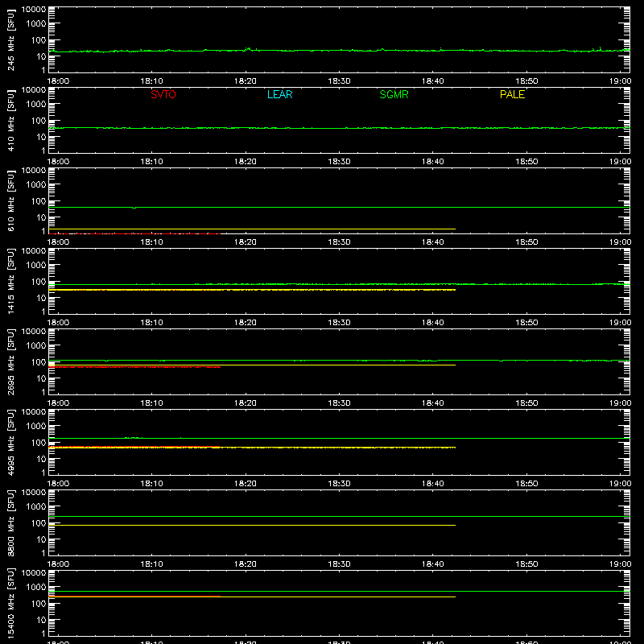
Task: Click the 10000 y-axis label of the 245 MHz panel
Action: pyautogui.click(x=34, y=10)
